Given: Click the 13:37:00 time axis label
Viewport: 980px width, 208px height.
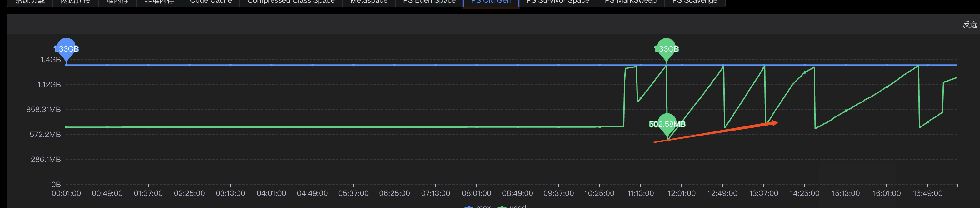Looking at the screenshot, I should click(x=763, y=193).
